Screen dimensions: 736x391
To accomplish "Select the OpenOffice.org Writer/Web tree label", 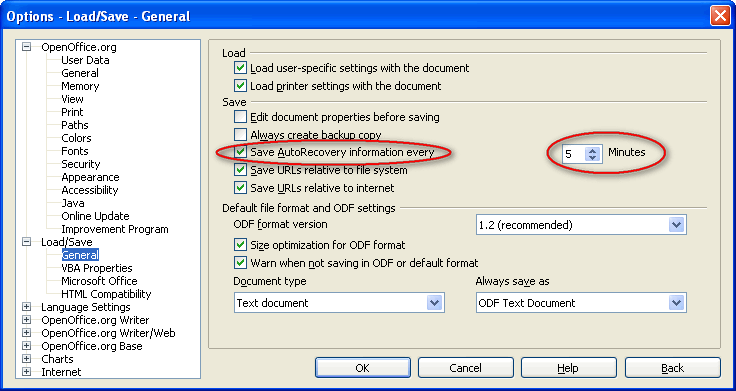I will tap(108, 333).
